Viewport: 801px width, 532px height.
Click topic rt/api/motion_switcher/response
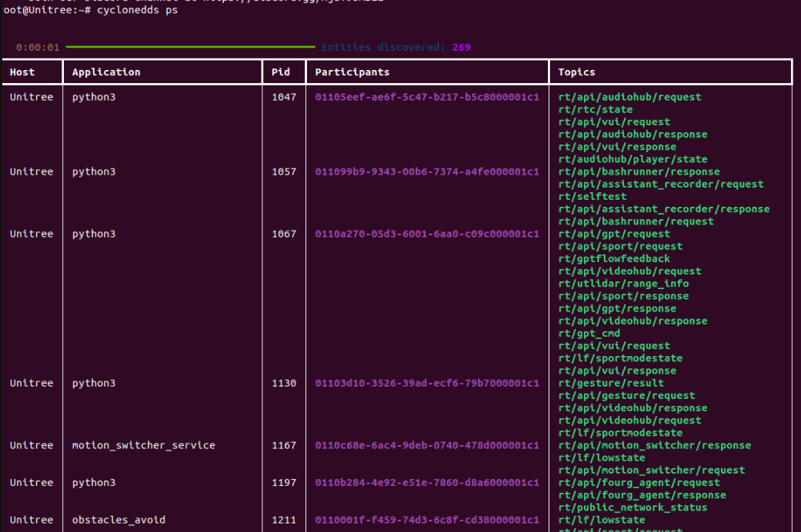coord(654,445)
